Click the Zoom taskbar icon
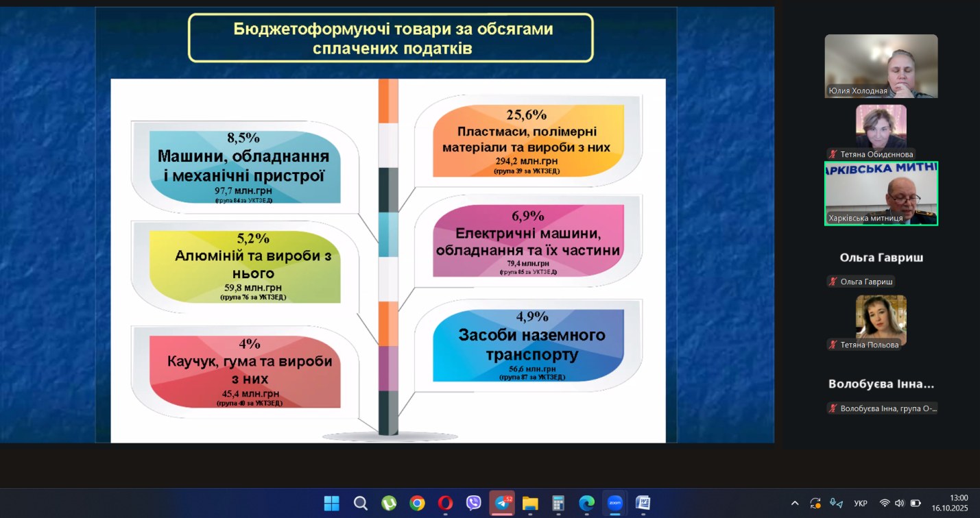This screenshot has height=518, width=980. [x=614, y=503]
